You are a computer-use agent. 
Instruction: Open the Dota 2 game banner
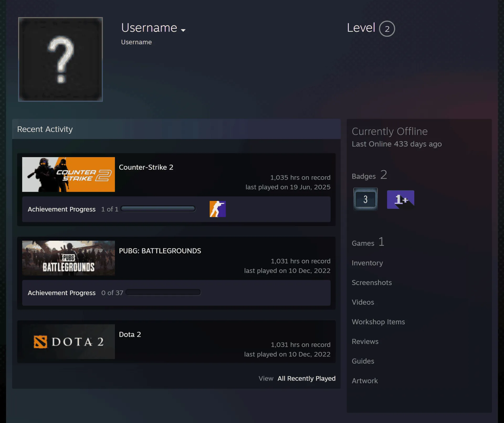(x=69, y=342)
